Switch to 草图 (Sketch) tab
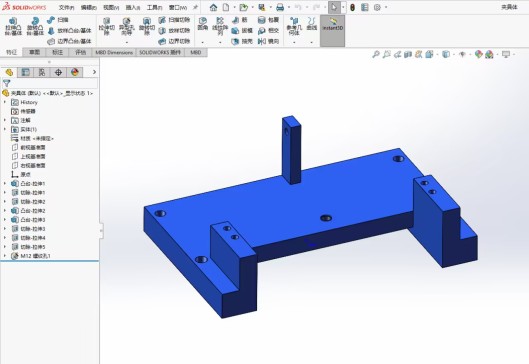 (34, 52)
